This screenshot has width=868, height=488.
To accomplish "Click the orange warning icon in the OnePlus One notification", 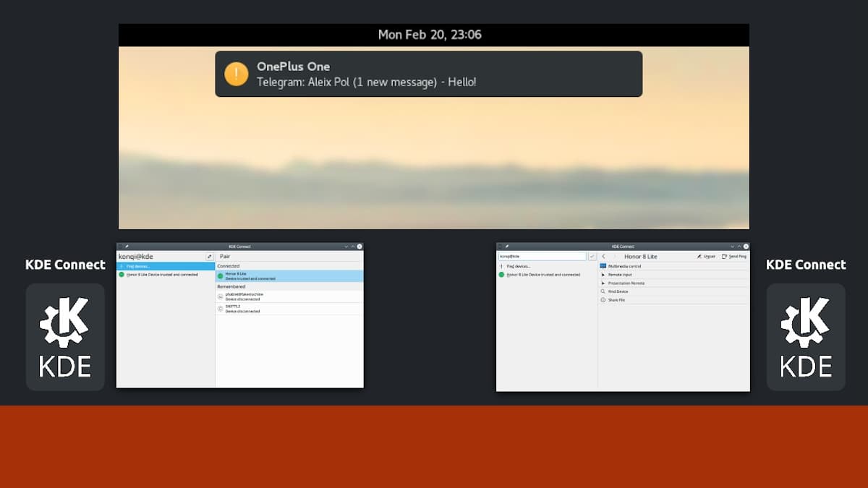I will (x=237, y=74).
